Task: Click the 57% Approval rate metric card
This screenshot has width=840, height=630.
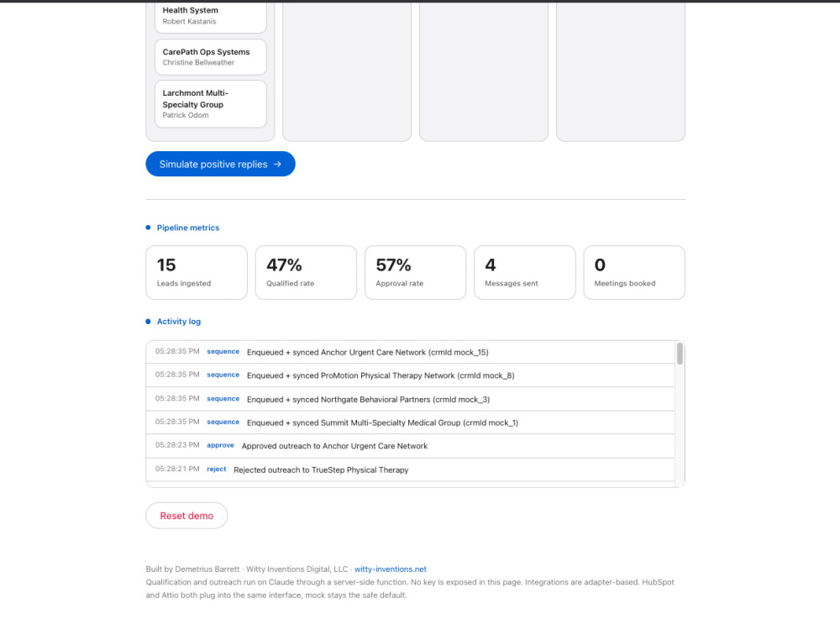Action: [x=415, y=273]
